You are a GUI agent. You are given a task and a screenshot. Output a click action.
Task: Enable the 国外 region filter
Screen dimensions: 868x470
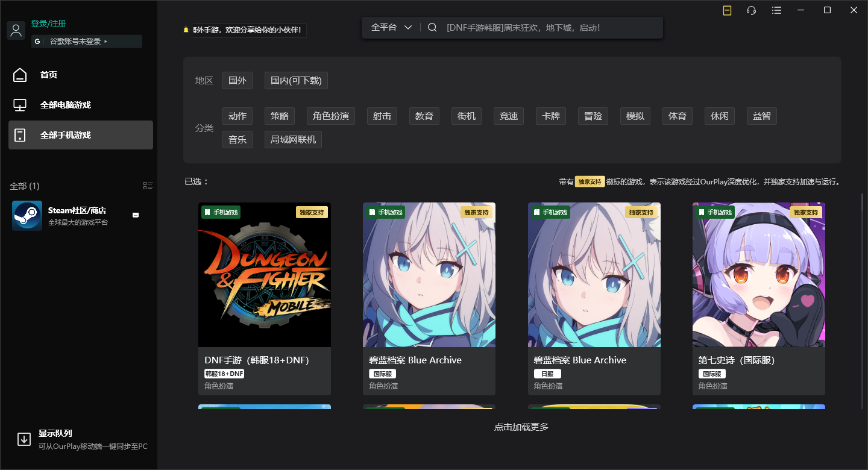pos(237,80)
